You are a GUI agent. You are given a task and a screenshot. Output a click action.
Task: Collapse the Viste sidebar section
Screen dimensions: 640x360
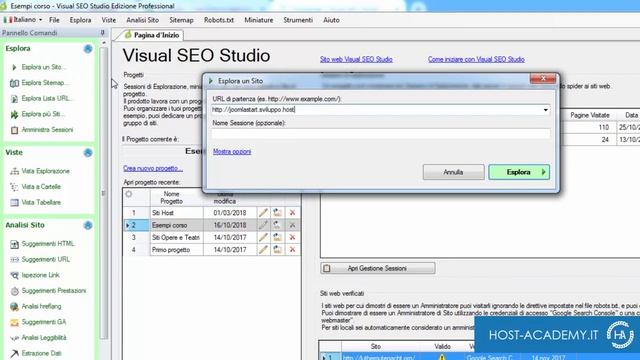pyautogui.click(x=88, y=153)
